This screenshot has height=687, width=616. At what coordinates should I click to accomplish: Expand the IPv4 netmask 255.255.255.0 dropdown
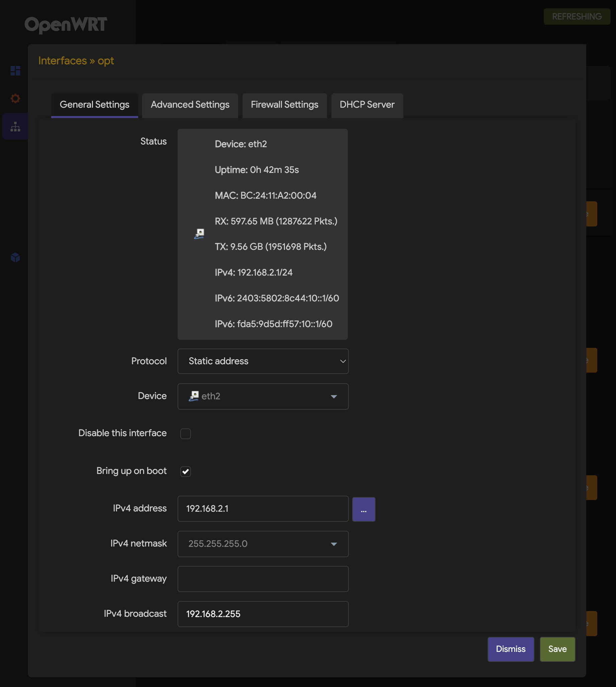click(x=263, y=544)
